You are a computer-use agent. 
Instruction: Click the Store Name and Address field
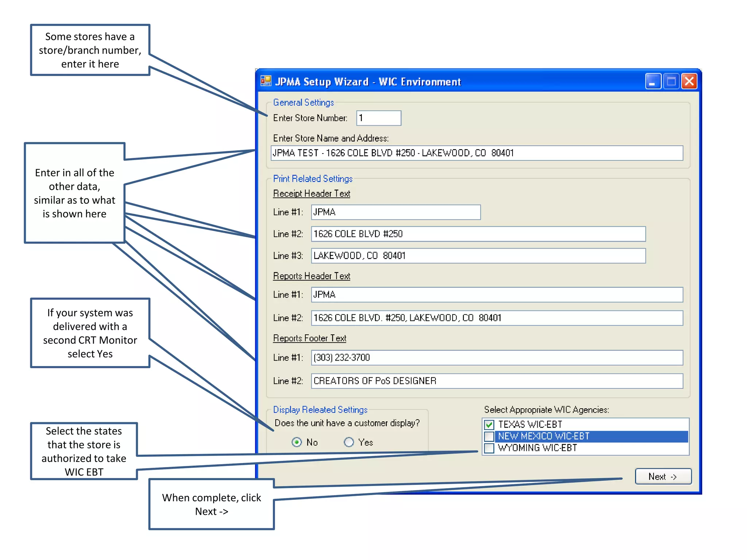[x=477, y=153]
